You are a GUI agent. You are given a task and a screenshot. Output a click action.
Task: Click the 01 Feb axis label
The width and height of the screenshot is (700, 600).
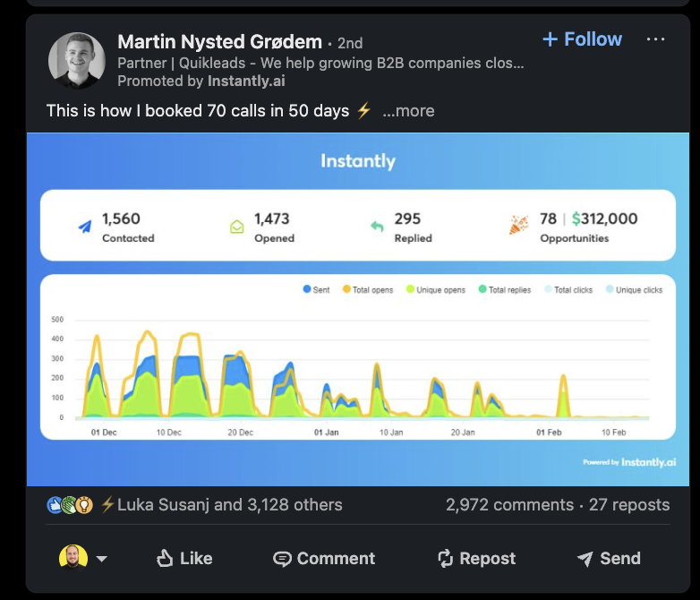point(549,433)
